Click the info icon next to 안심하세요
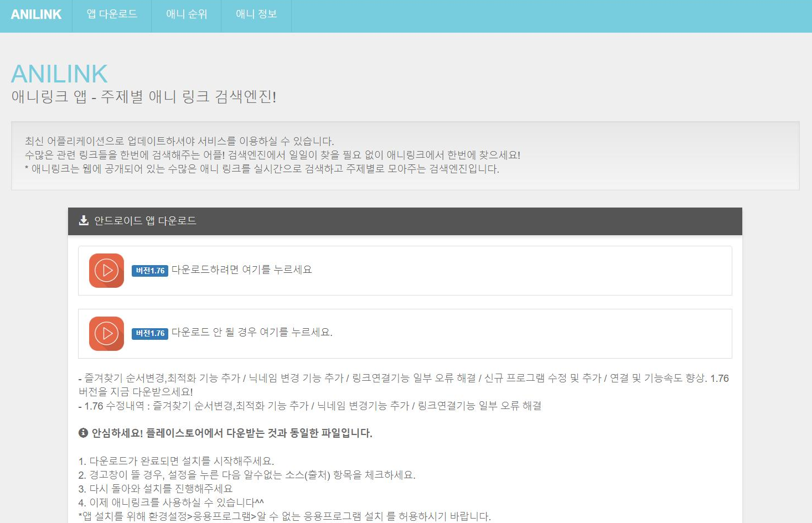 pos(83,433)
